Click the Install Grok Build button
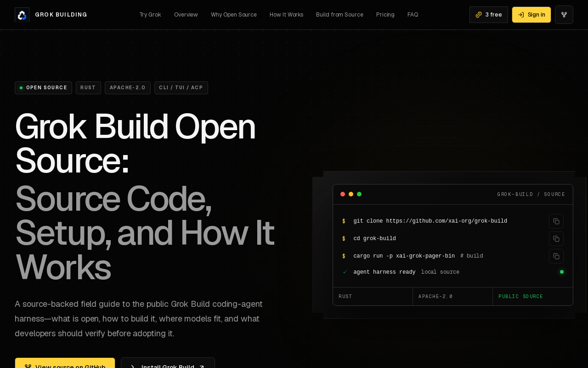Screen dimensions: 588x368 (x=168, y=363)
